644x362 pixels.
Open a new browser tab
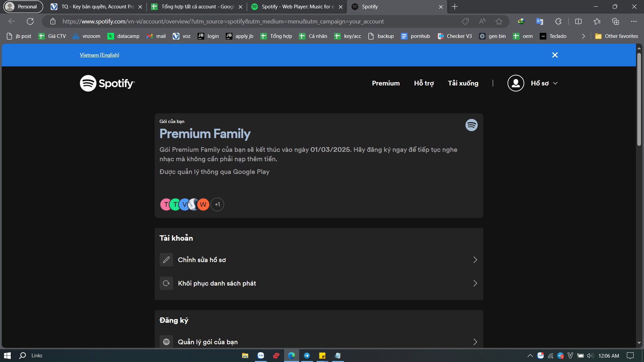point(454,7)
